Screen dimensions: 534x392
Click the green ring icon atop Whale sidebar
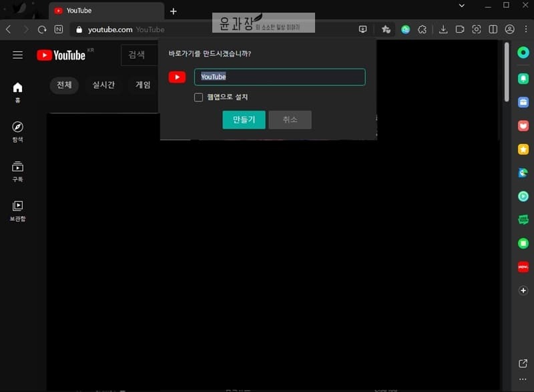point(523,53)
